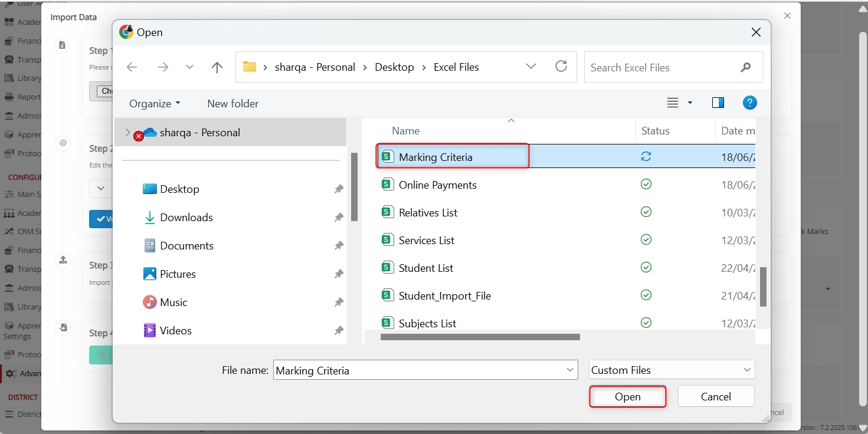
Task: Click the Open button
Action: [627, 397]
